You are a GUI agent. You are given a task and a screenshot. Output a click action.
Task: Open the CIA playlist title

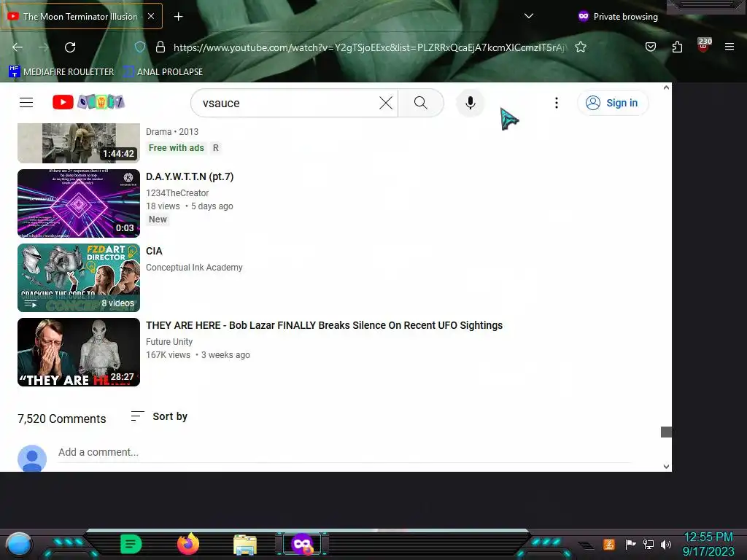(154, 251)
